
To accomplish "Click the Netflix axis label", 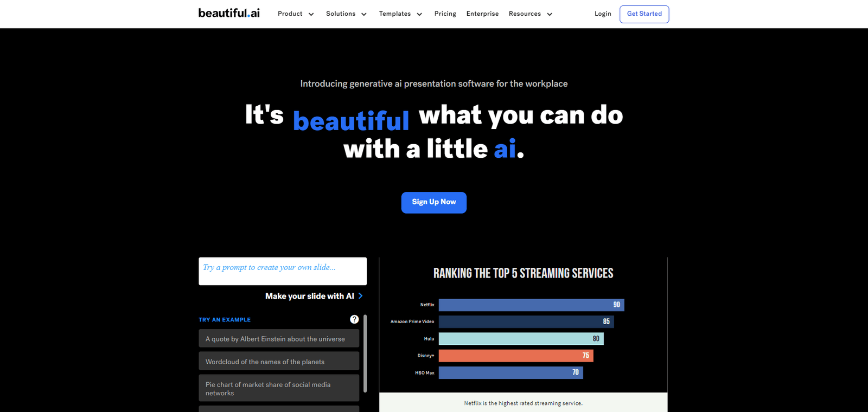I will (x=427, y=305).
